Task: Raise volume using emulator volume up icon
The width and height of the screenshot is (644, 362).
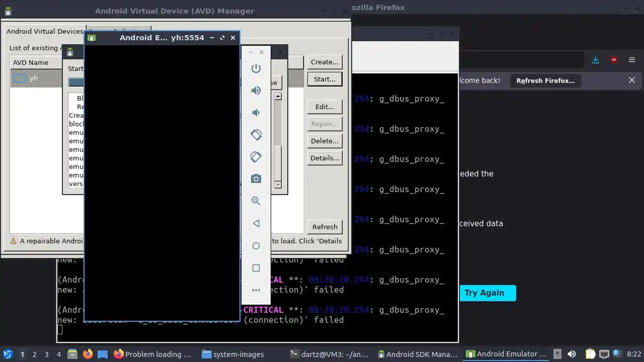Action: pyautogui.click(x=256, y=90)
